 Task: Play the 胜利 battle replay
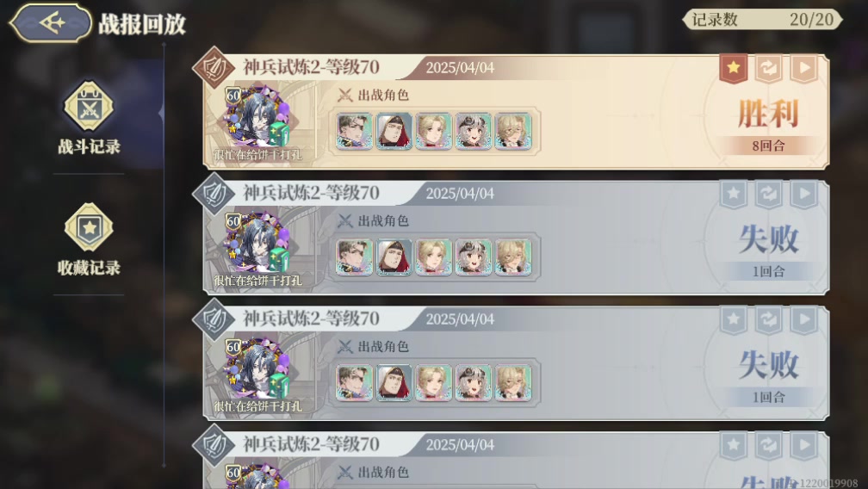803,69
